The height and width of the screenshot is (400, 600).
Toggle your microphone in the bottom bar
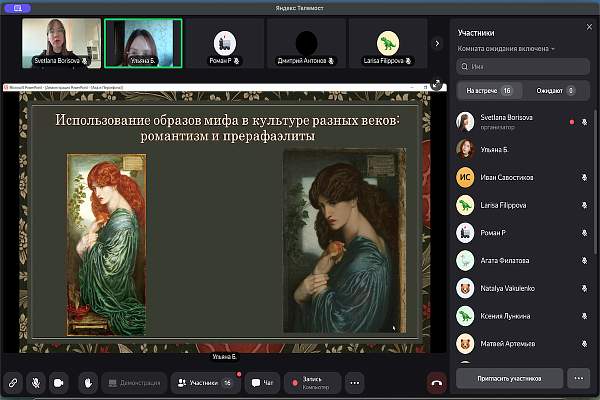coord(36,382)
